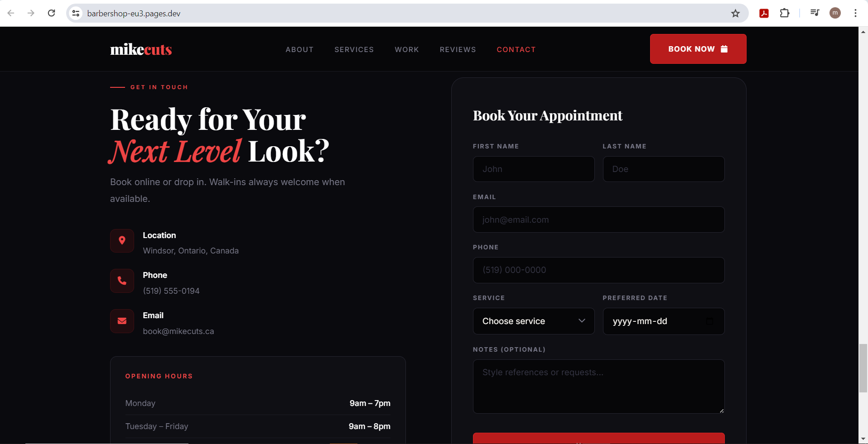Click the Preferred Date yyyy-mm-dd field
This screenshot has height=444, width=868.
[x=663, y=321]
